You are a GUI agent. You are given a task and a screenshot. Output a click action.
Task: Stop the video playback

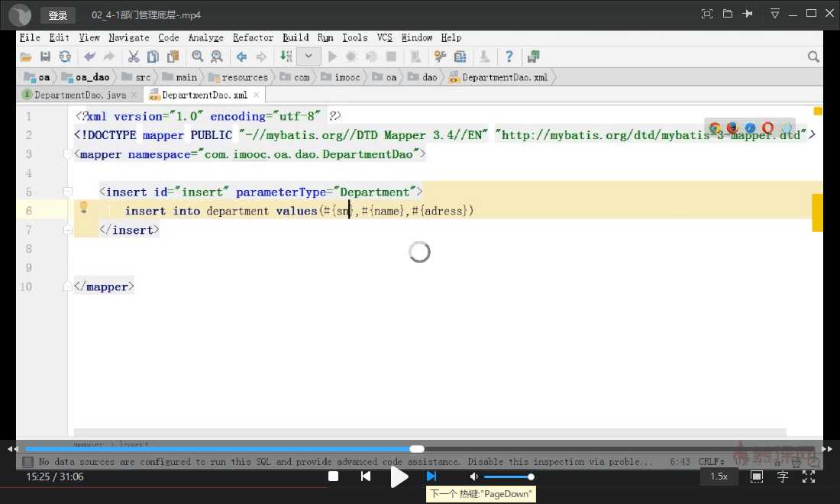pyautogui.click(x=333, y=477)
